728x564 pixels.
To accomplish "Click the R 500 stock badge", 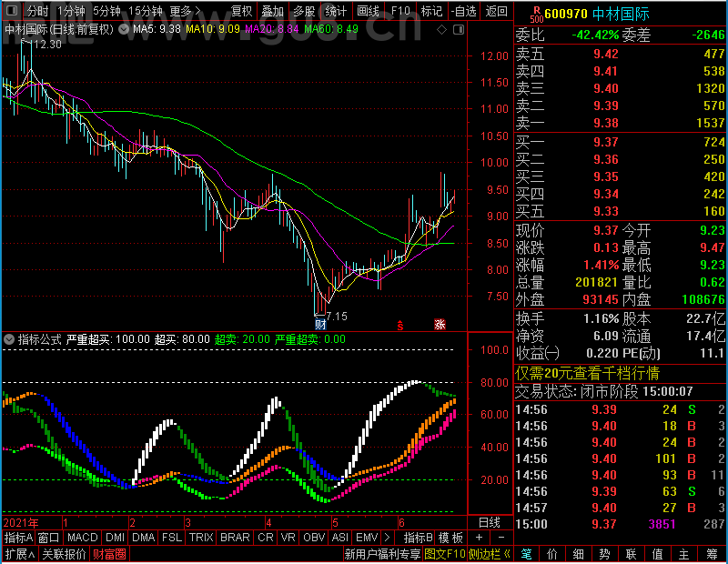I will (x=536, y=15).
